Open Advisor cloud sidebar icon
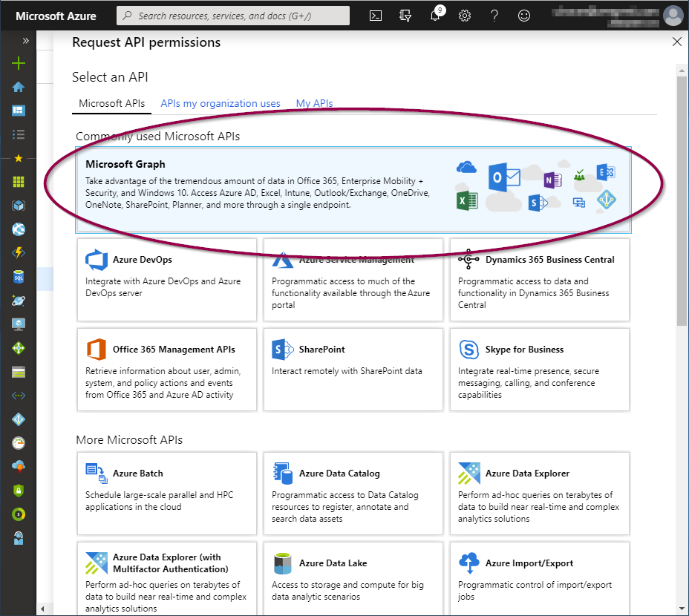This screenshot has width=689, height=616. coord(19,467)
